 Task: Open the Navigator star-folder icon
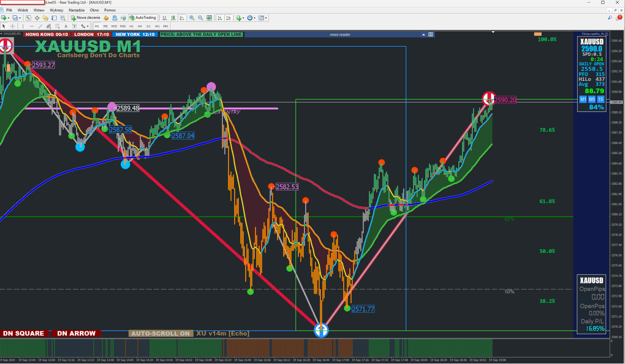[45, 18]
